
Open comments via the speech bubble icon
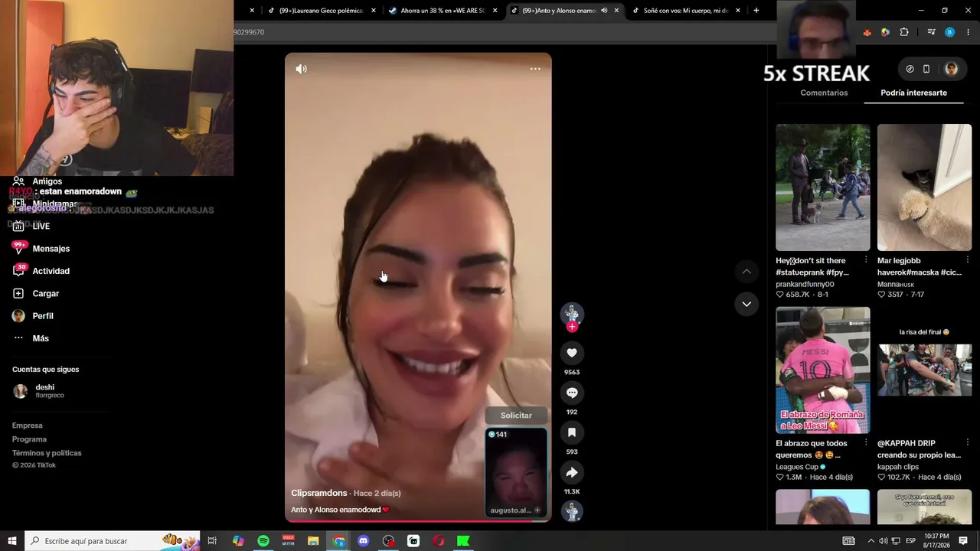(572, 393)
